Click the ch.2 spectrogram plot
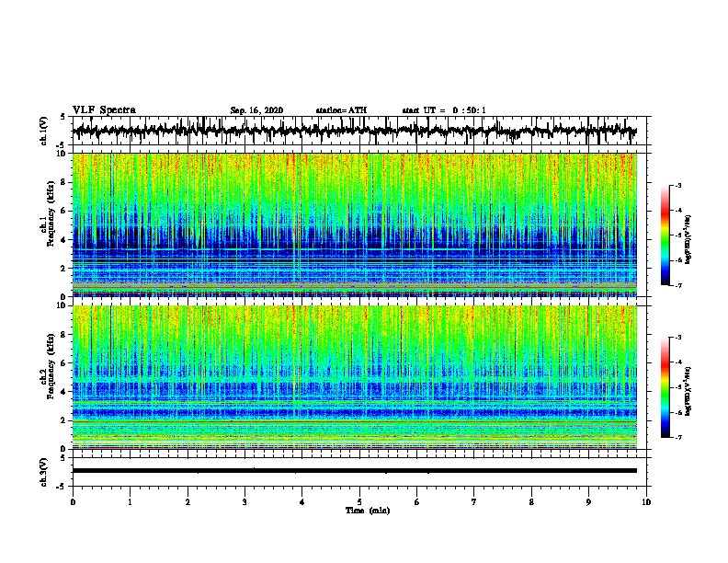The width and height of the screenshot is (728, 563). [x=355, y=377]
